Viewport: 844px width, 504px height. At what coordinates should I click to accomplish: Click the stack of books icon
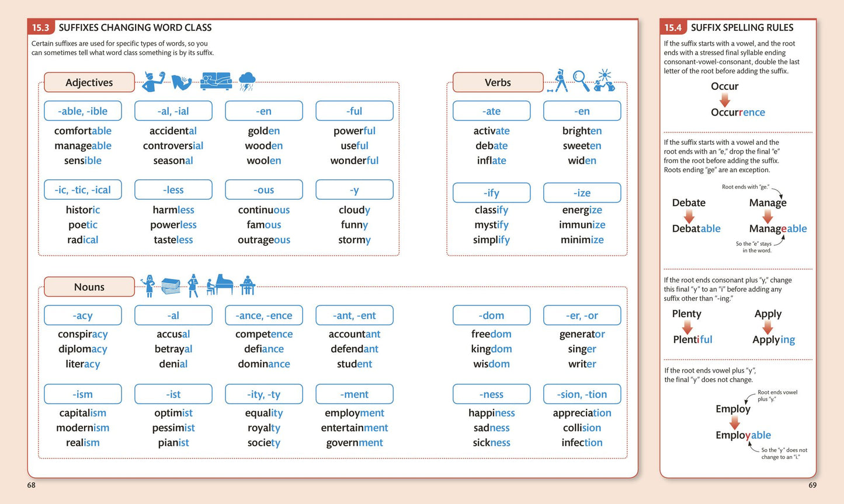(x=171, y=286)
